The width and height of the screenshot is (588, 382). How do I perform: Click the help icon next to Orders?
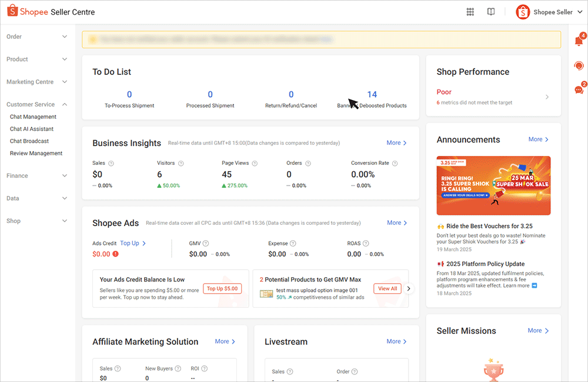(x=308, y=163)
